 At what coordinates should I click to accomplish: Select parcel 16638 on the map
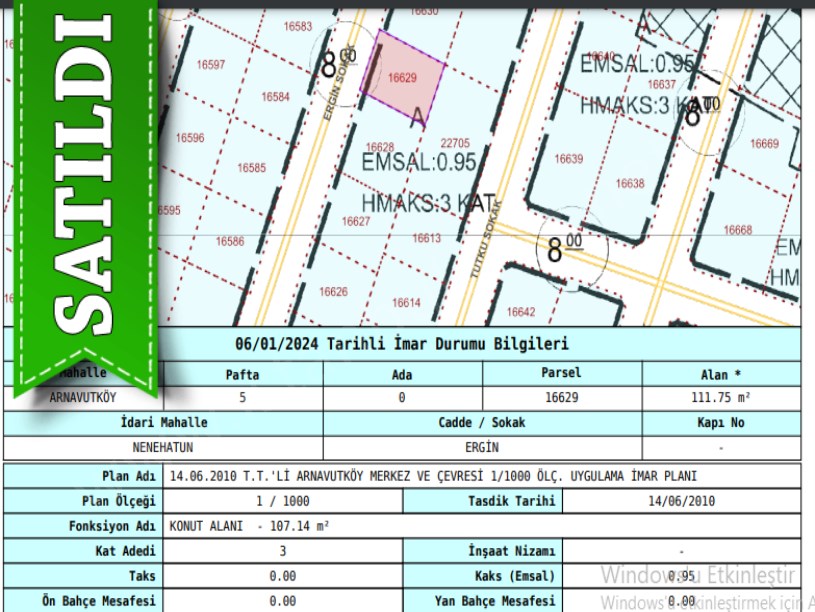[x=630, y=184]
